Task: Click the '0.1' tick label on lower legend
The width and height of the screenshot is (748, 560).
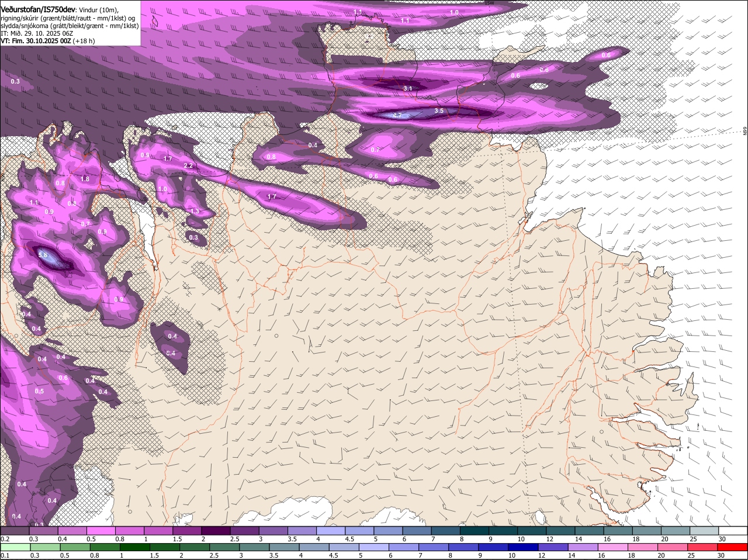Action: coord(5,555)
